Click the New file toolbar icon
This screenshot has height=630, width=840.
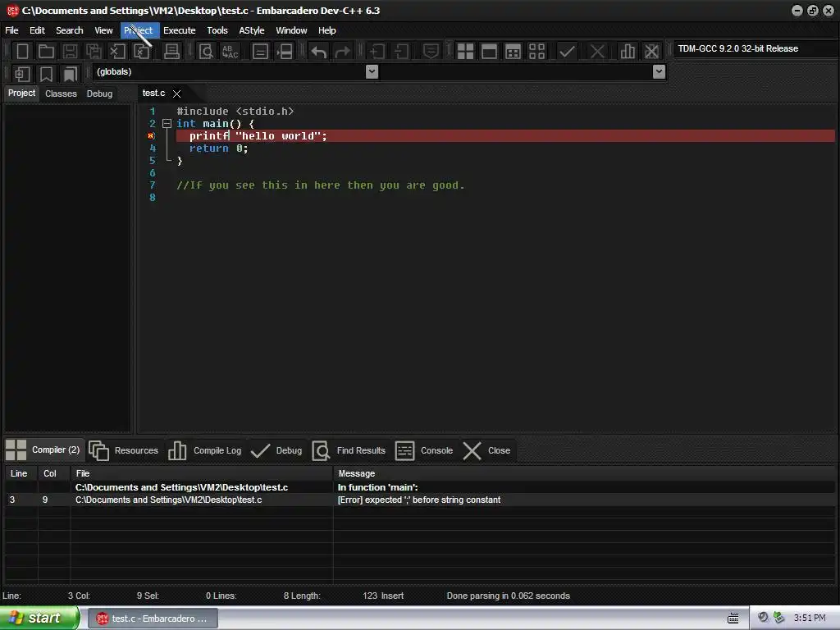pos(22,52)
